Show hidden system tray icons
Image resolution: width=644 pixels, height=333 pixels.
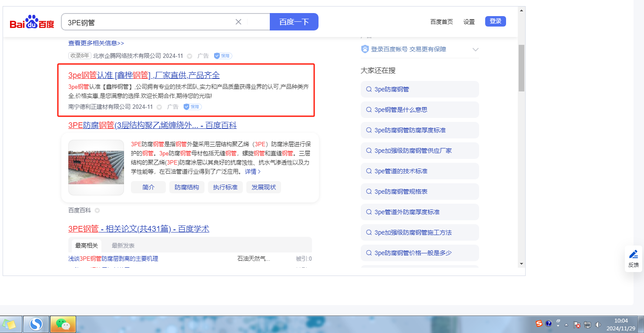pyautogui.click(x=566, y=325)
